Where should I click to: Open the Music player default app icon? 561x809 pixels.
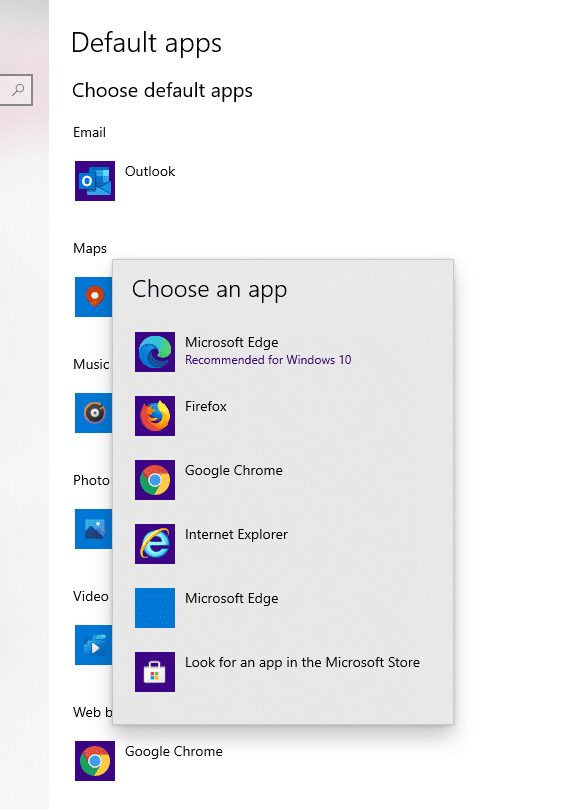93,413
